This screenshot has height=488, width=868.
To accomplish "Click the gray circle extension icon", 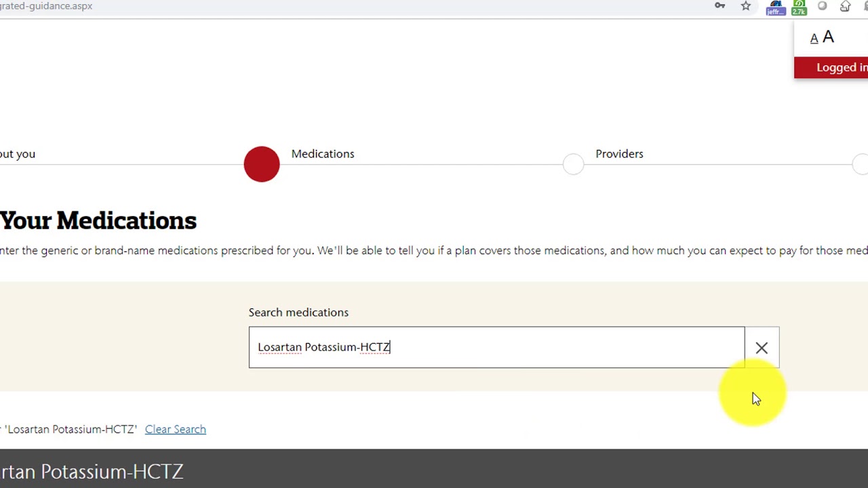I will pyautogui.click(x=823, y=6).
